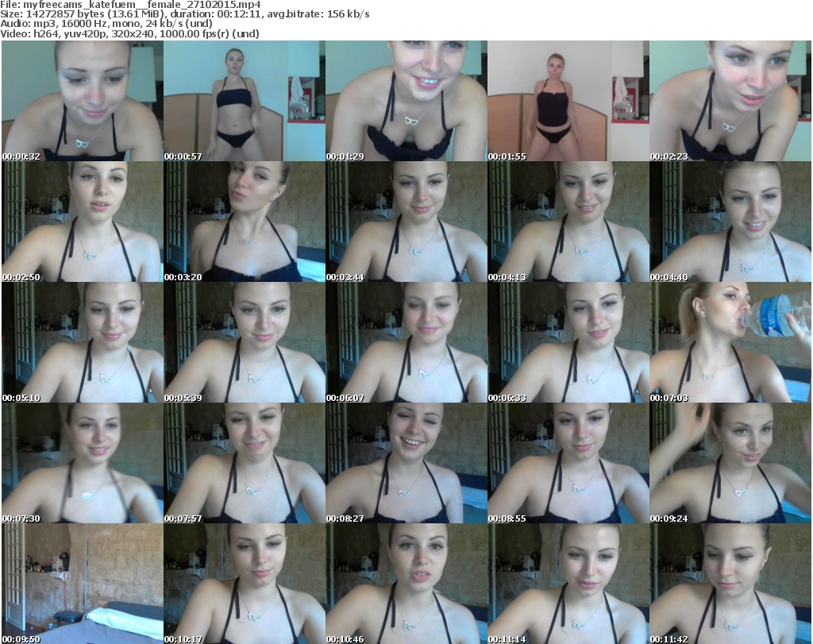
Task: Click the frame stamped 00:11:14
Action: pyautogui.click(x=568, y=584)
